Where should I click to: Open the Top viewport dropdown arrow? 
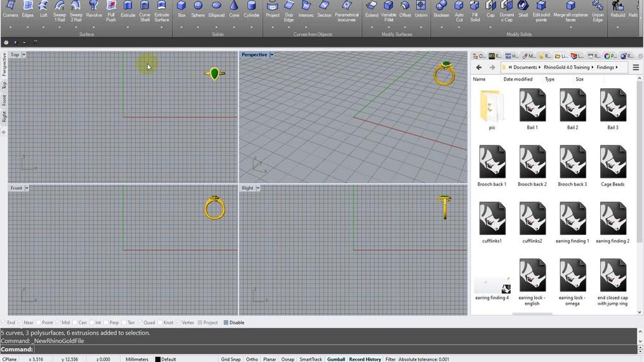pyautogui.click(x=24, y=55)
